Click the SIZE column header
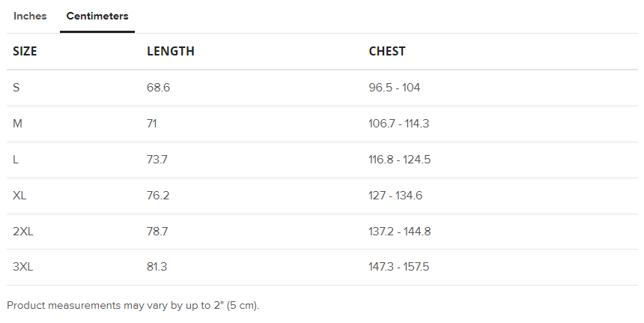Screen dimensions: 644x323 click(x=25, y=52)
